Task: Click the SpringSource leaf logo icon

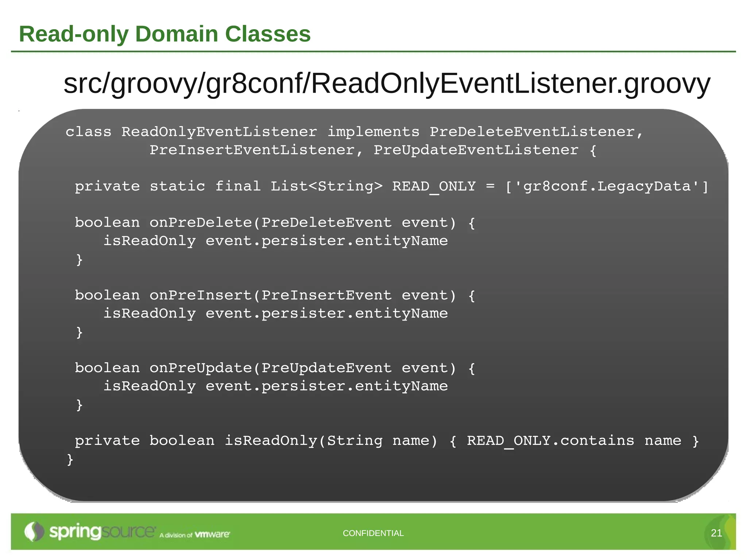Action: pos(34,532)
